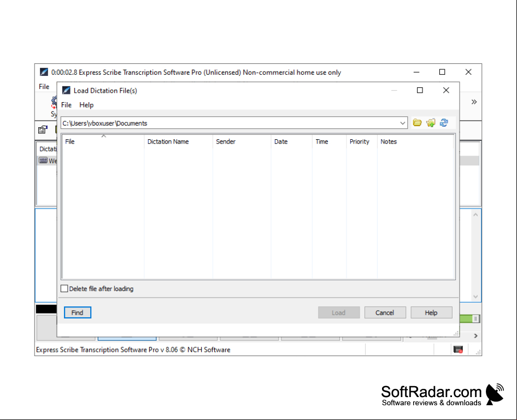Sort the list by the Date column header
This screenshot has height=420, width=517.
(x=291, y=141)
